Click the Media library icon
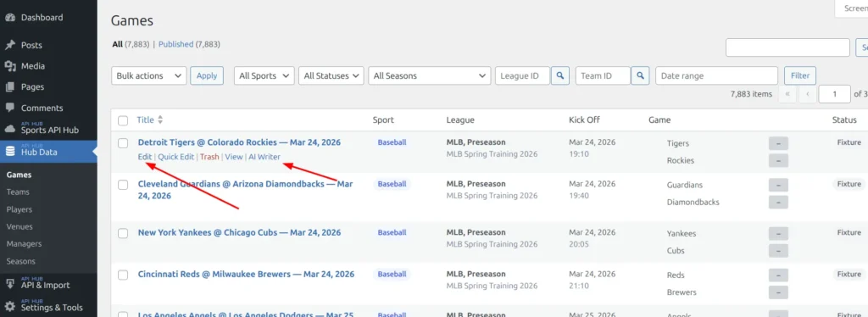 point(9,66)
